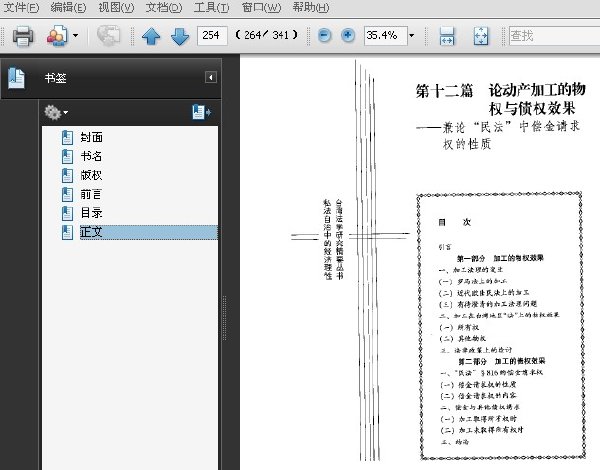The height and width of the screenshot is (470, 600).
Task: Click the page count text 264/341
Action: [266, 35]
